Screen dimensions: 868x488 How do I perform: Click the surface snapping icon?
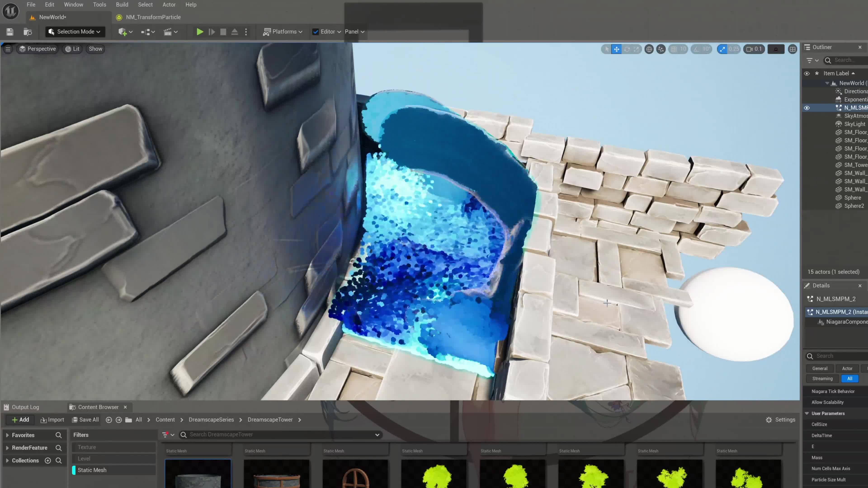pyautogui.click(x=661, y=49)
